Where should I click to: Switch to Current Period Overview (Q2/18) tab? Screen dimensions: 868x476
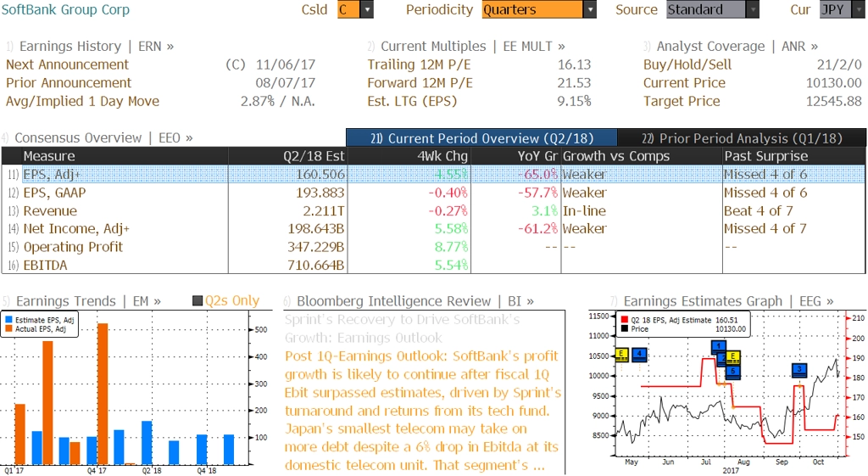point(481,138)
